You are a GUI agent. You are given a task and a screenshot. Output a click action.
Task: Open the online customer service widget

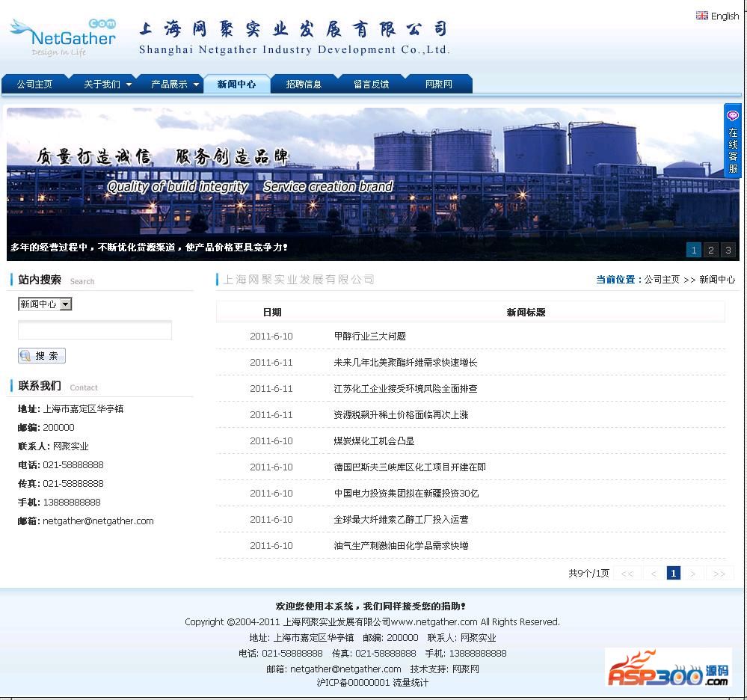733,141
